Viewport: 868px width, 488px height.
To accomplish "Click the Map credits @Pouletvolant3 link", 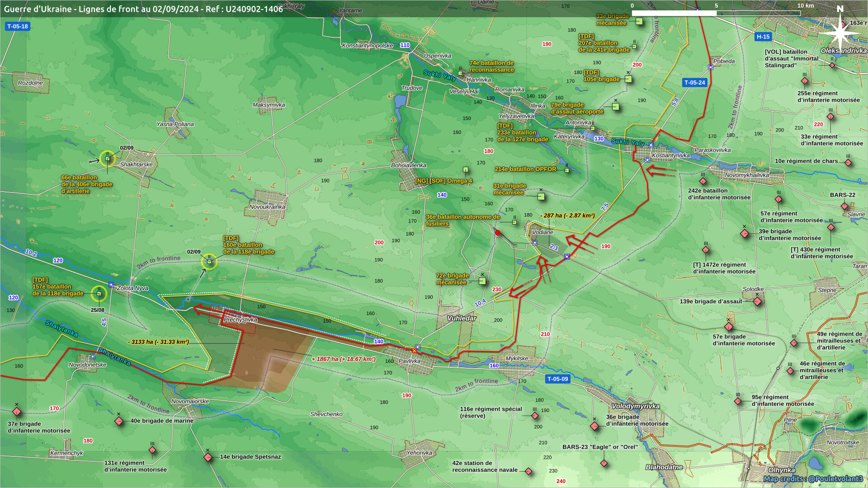I will pos(813,479).
